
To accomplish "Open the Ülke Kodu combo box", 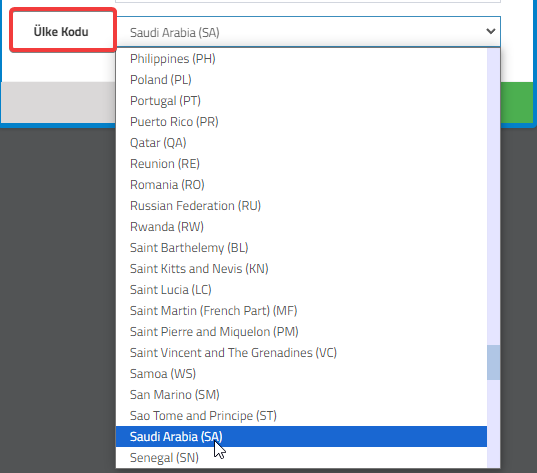I will 308,32.
